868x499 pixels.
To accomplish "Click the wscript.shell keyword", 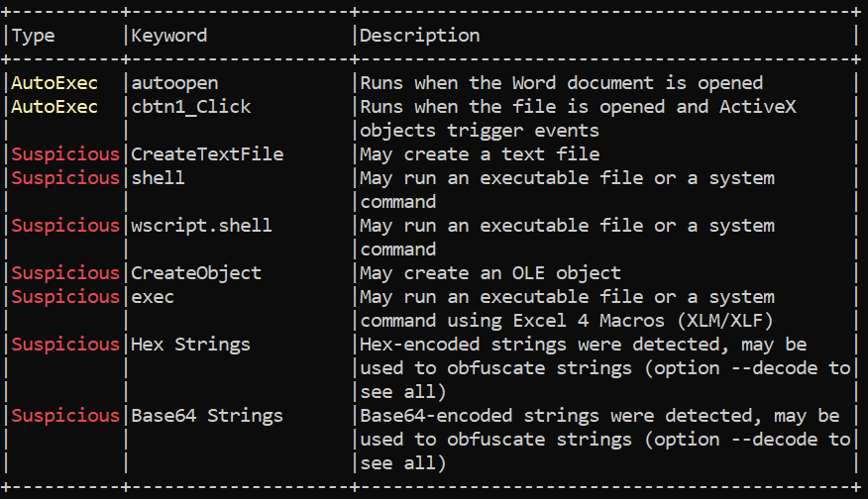I will (x=201, y=226).
